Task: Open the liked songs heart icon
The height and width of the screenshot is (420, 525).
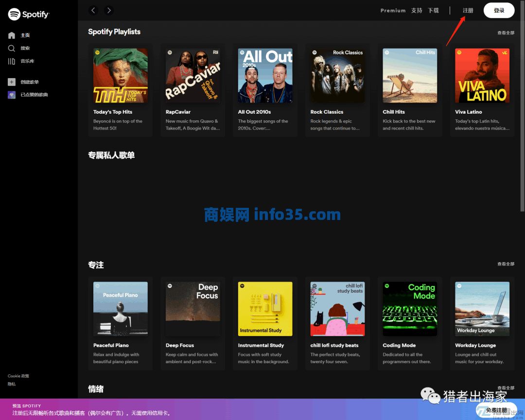Action: [x=11, y=95]
